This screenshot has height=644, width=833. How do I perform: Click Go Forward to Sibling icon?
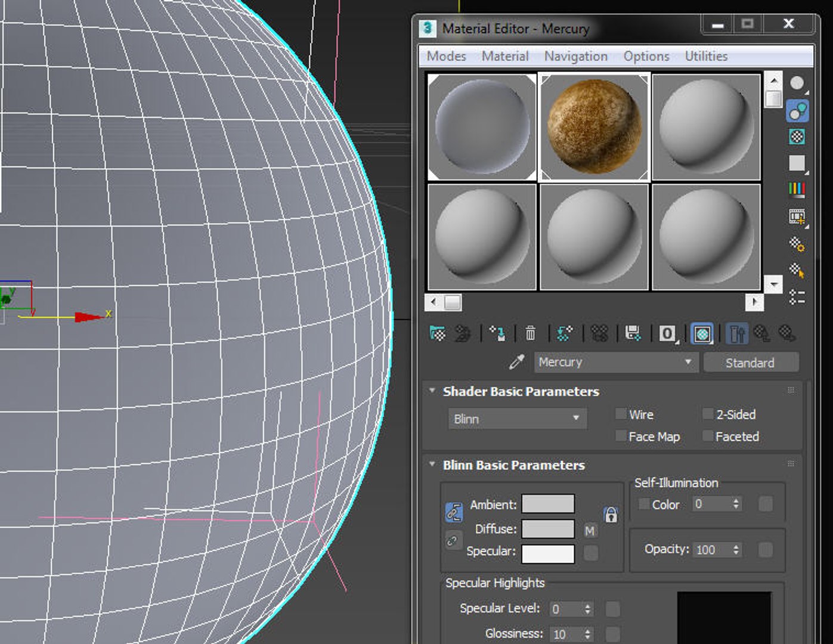click(787, 333)
